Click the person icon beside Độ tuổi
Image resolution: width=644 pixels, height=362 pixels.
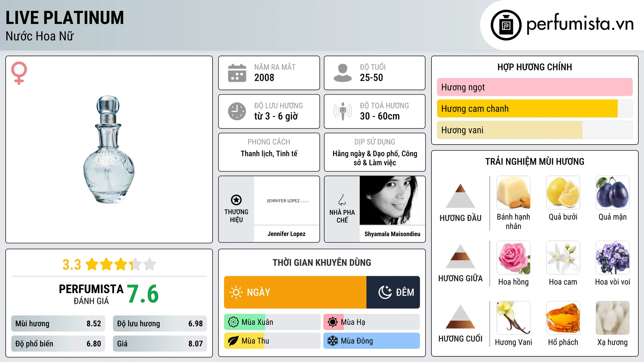pyautogui.click(x=342, y=73)
